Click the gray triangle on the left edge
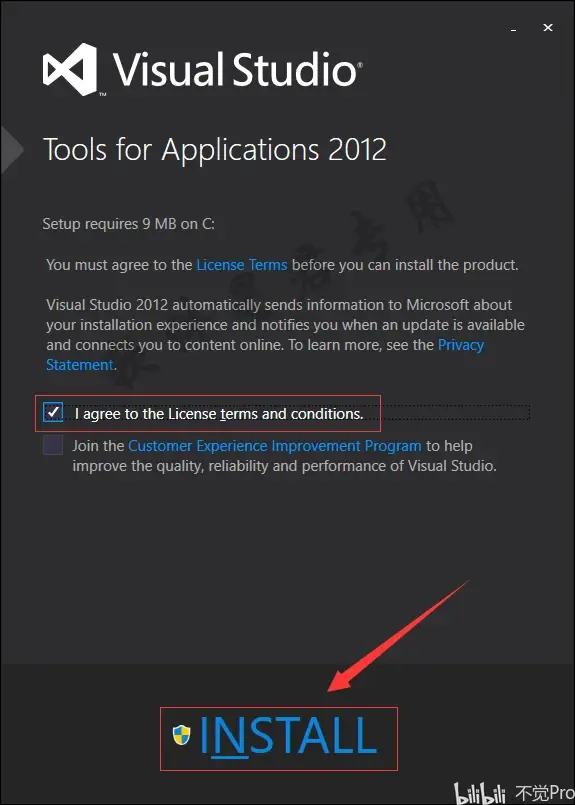575x805 pixels. tap(12, 150)
